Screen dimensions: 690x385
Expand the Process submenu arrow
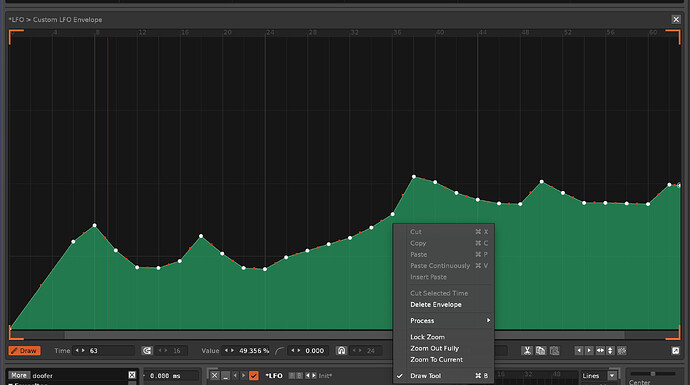tap(488, 320)
